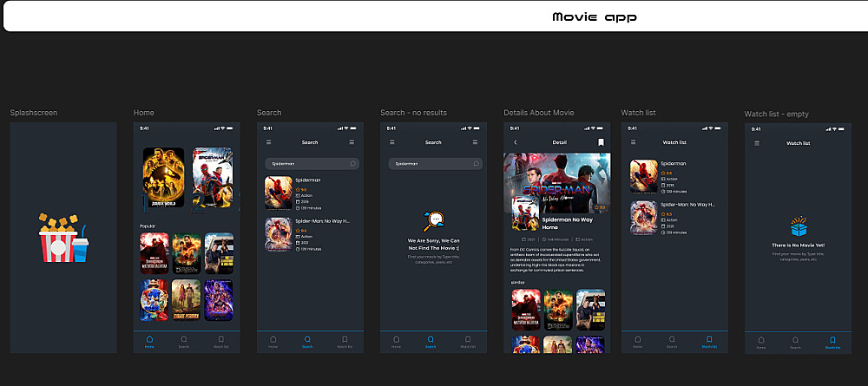Select Jurassic World poster on Home screen
This screenshot has height=386, width=868.
point(163,178)
